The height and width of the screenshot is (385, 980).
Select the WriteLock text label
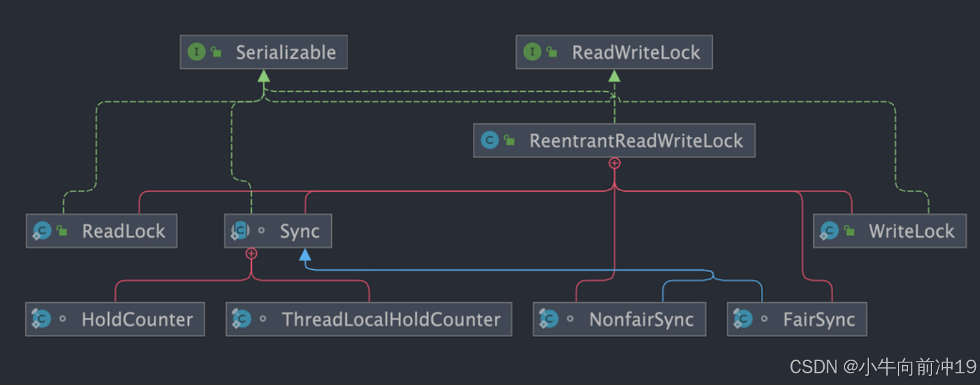912,231
